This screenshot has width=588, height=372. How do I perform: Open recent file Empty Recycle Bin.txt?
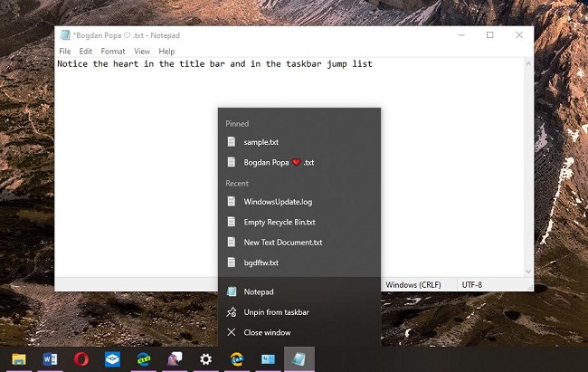tap(299, 222)
